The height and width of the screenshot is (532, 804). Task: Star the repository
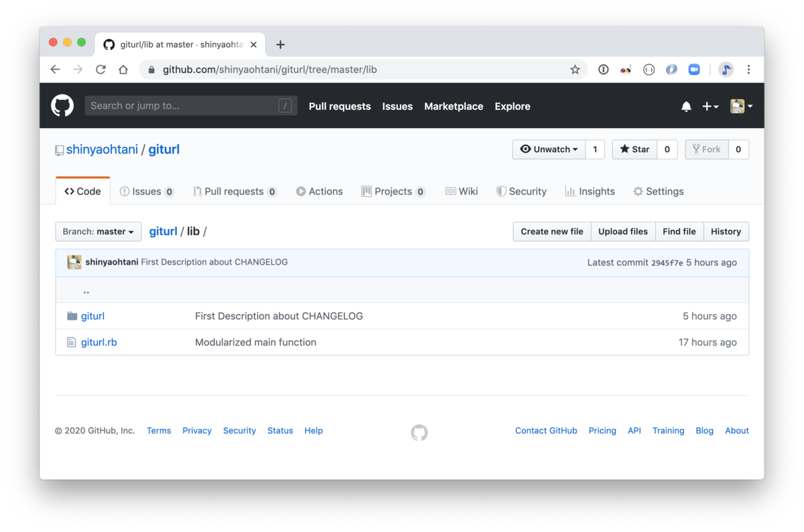click(634, 149)
